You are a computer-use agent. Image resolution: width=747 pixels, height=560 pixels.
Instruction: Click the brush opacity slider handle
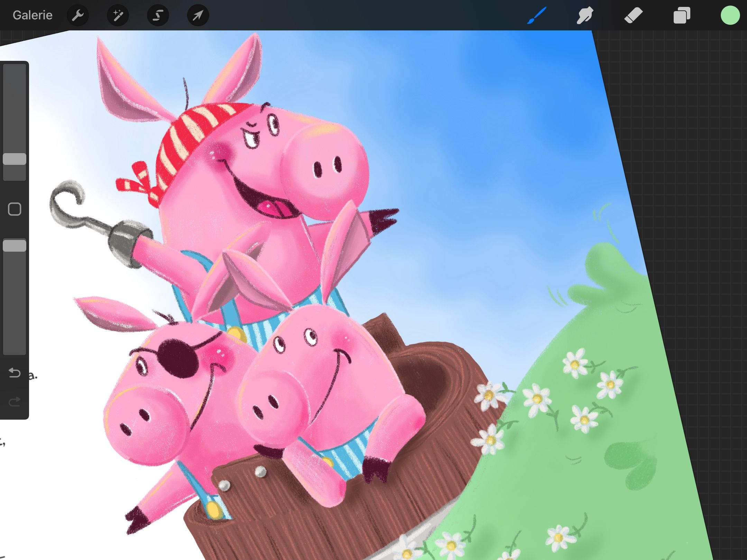(15, 246)
